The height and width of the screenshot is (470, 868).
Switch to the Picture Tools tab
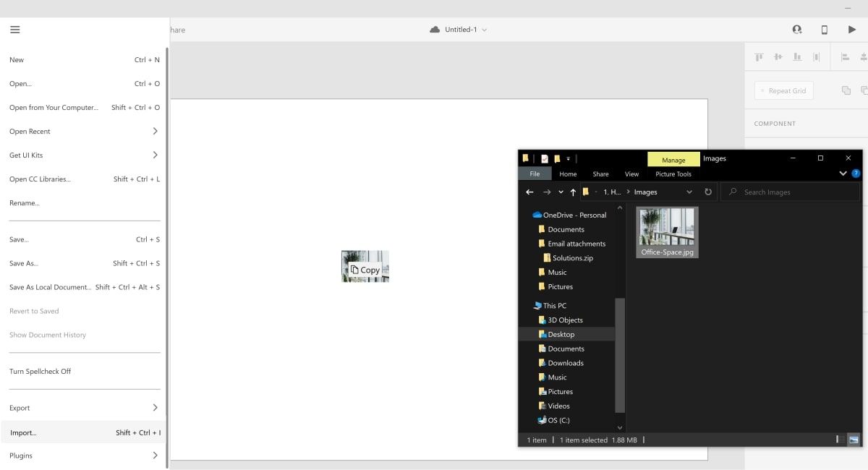pyautogui.click(x=673, y=174)
